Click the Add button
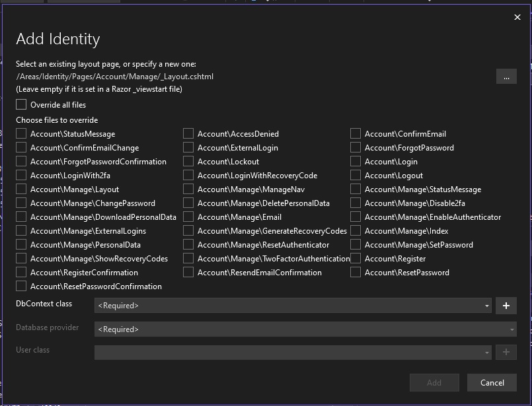 (434, 383)
